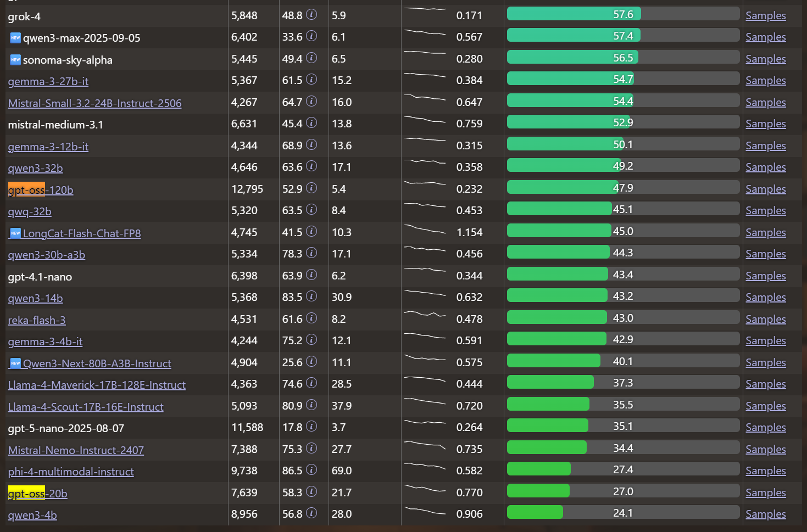Screen dimensions: 807x532
Task: Click info icon in qwen3-30b-a3b row
Action: 311,253
